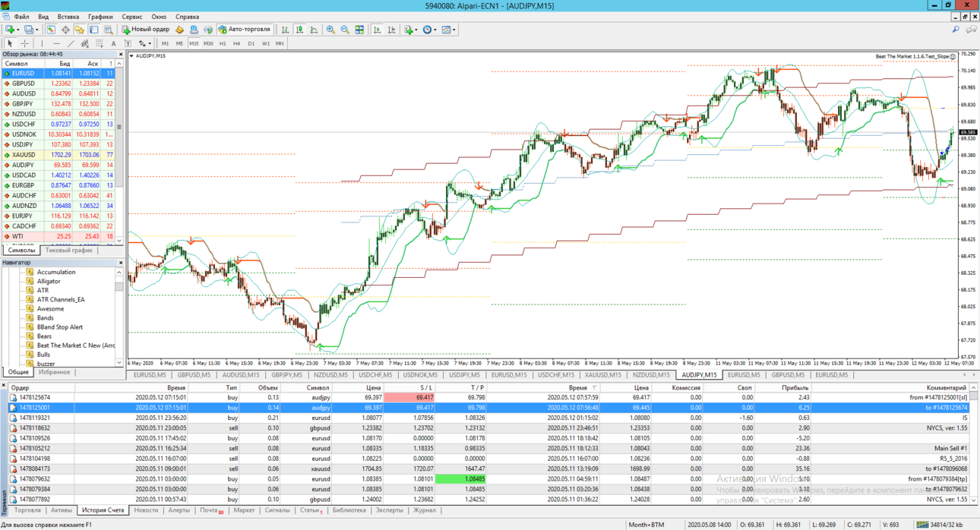Switch timeframe to H4

click(236, 43)
